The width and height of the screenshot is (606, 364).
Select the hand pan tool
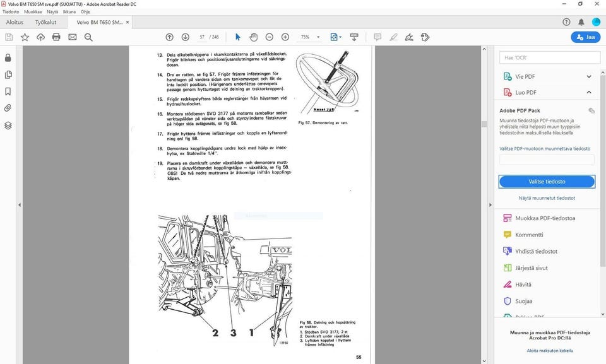click(x=253, y=37)
